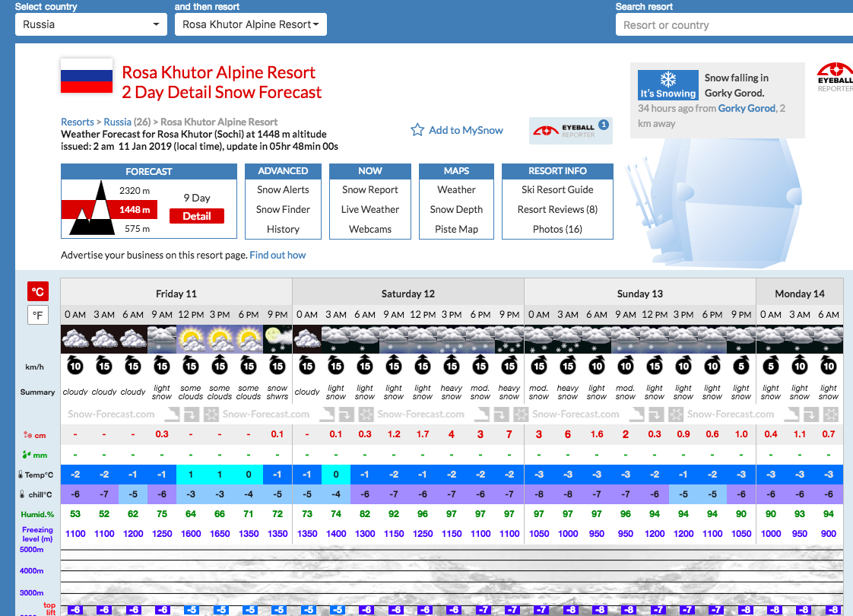Click Friday 9 PM snow showers moon icon
853x616 pixels.
tap(277, 338)
